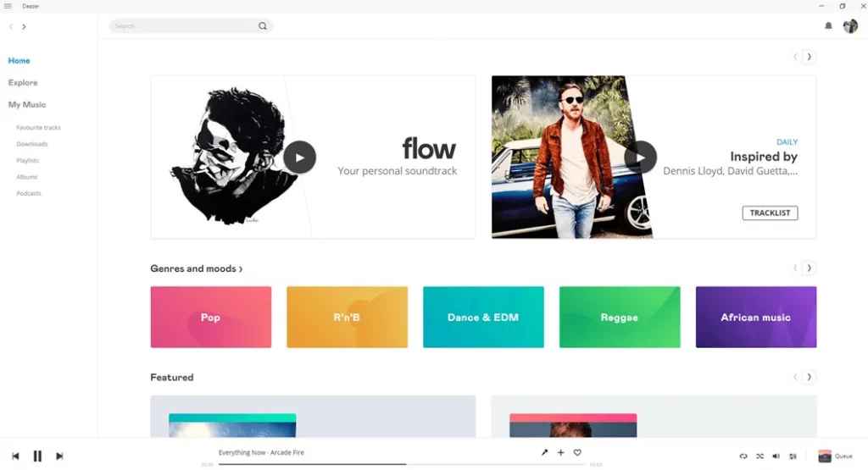Image resolution: width=868 pixels, height=470 pixels.
Task: Advance Featured carousel with right arrow
Action: coord(809,377)
